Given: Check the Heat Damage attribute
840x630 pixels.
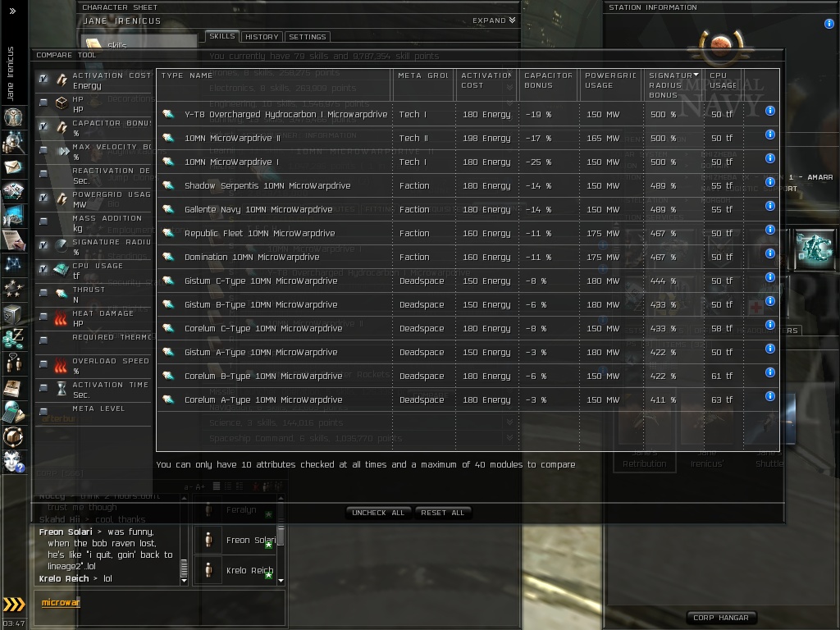Looking at the screenshot, I should (43, 317).
